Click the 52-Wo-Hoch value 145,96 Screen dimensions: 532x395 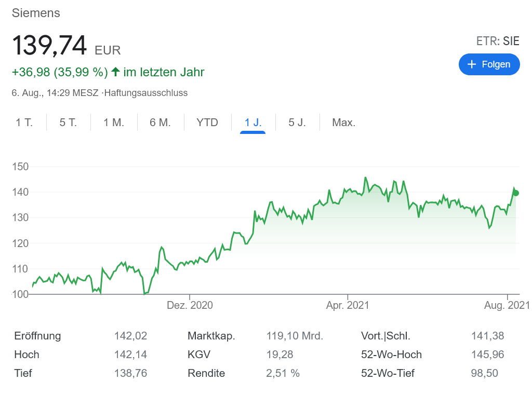pos(487,355)
